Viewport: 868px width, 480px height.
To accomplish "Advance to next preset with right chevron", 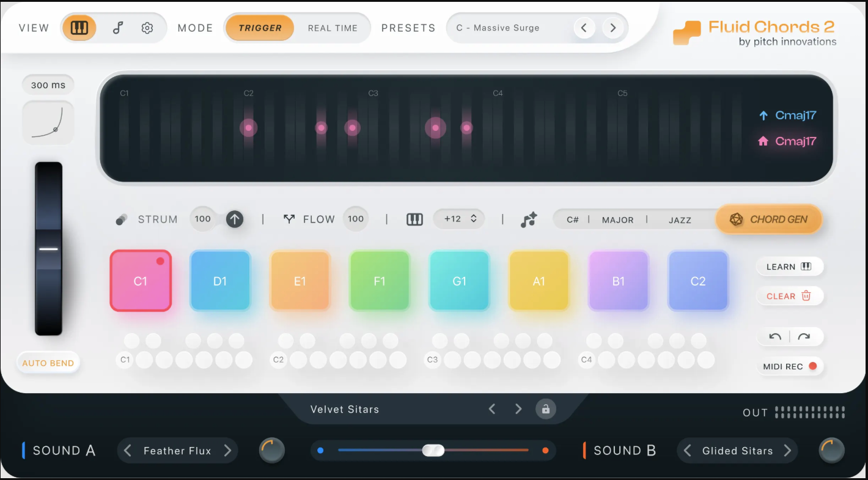I will tap(612, 28).
